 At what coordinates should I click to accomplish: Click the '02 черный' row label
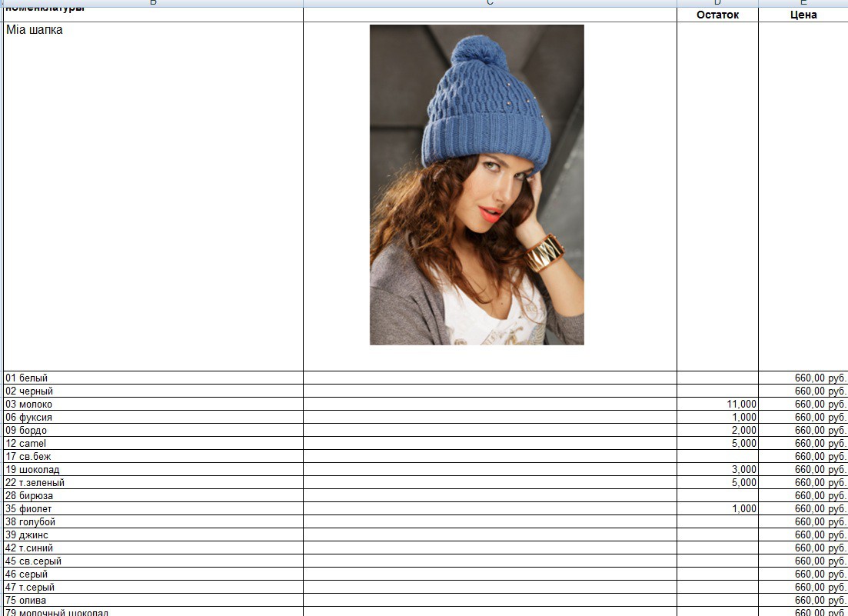(29, 391)
